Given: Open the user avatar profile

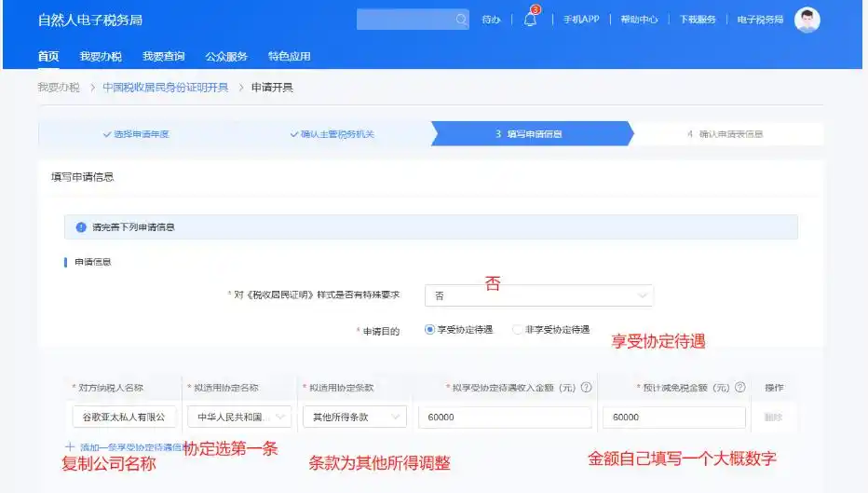Looking at the screenshot, I should (807, 20).
